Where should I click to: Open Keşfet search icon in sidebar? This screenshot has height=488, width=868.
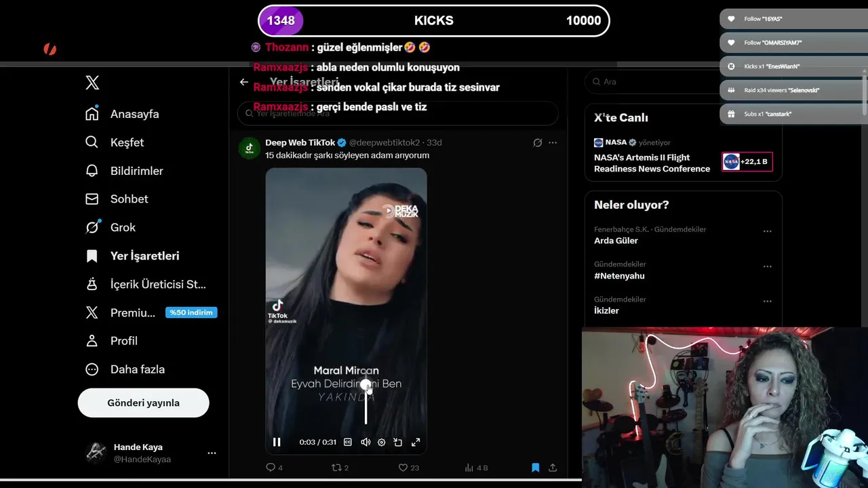[x=92, y=142]
